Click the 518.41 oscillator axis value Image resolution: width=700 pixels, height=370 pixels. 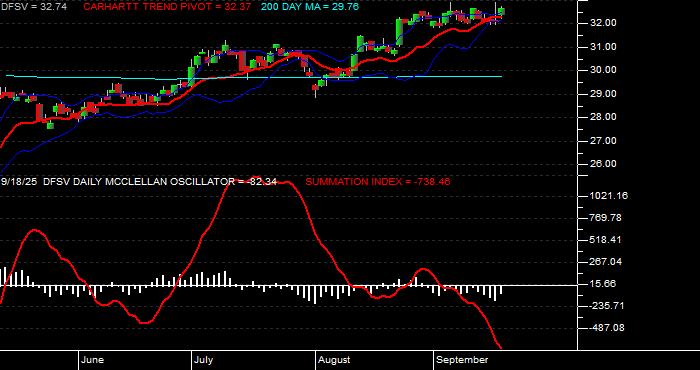point(606,240)
